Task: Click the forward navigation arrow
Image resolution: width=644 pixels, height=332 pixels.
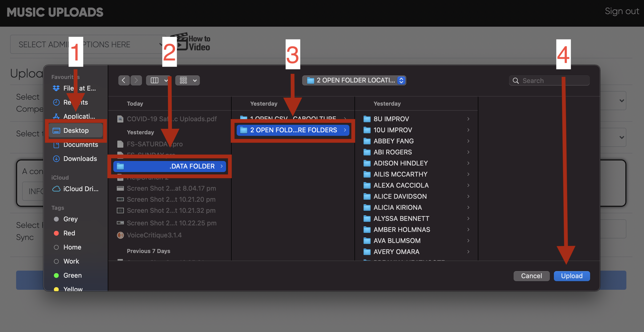Action: (x=136, y=80)
